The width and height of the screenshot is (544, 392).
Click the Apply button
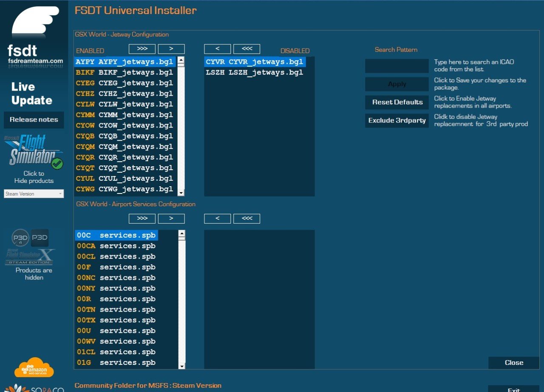click(397, 84)
